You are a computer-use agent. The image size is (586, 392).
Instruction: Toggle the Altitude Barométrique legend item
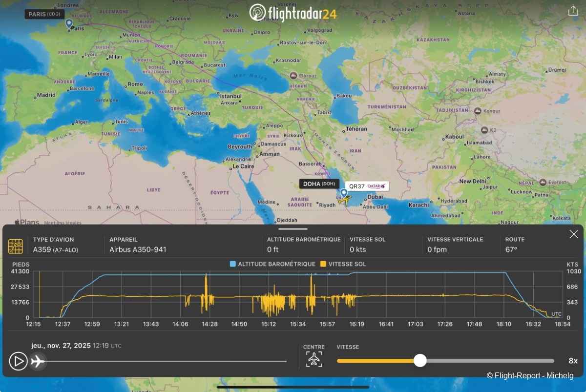272,264
